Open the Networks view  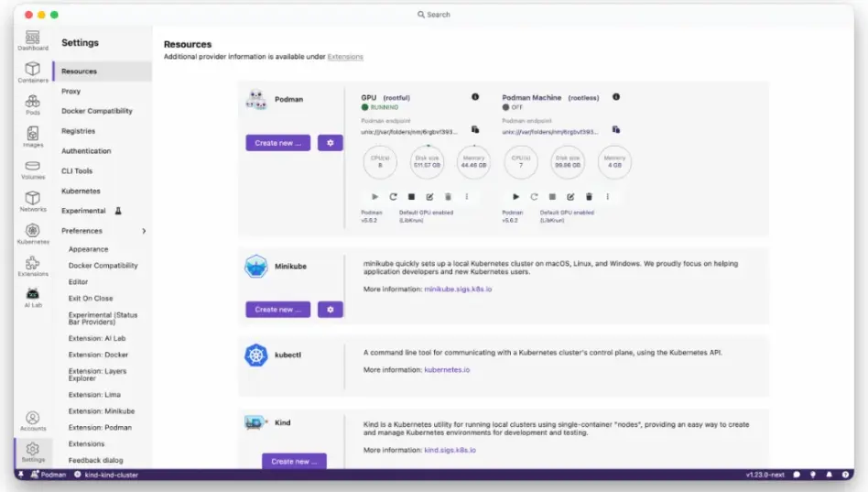pyautogui.click(x=33, y=202)
